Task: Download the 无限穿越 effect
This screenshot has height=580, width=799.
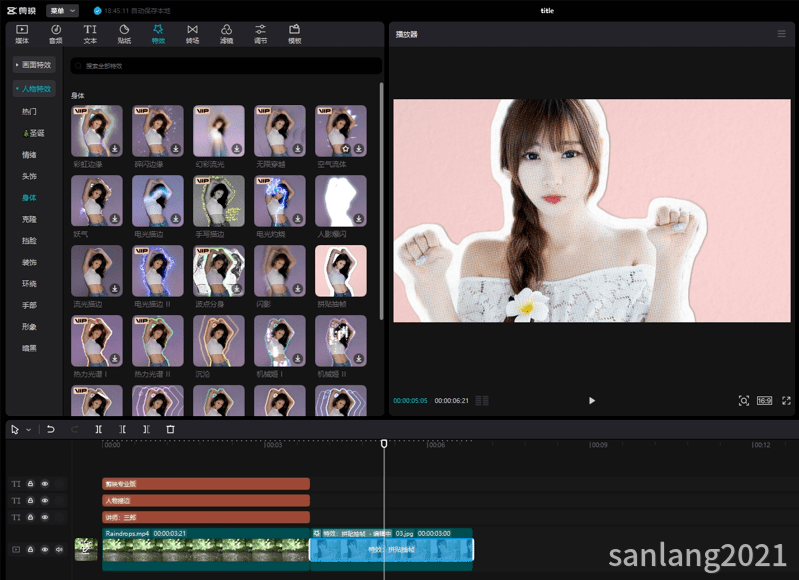Action: tap(298, 149)
